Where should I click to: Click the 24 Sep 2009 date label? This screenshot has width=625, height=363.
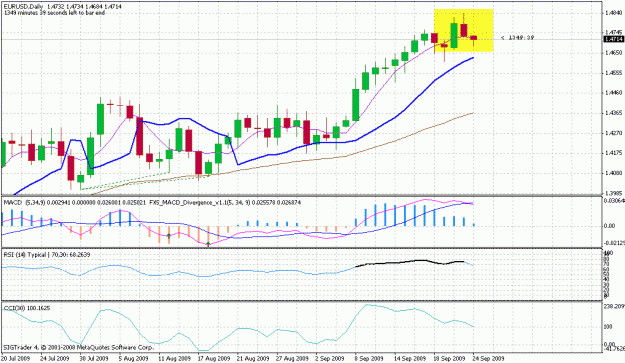tap(488, 358)
